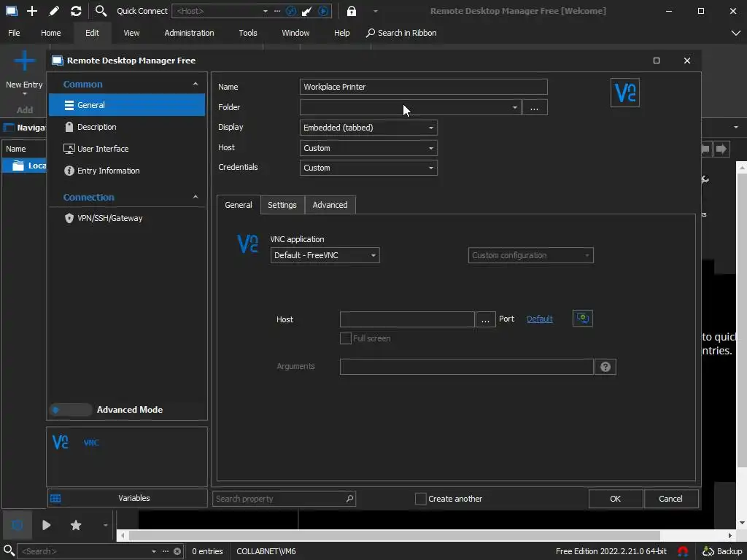Click the red horseshoe icon in status bar
747x560 pixels.
(x=683, y=551)
